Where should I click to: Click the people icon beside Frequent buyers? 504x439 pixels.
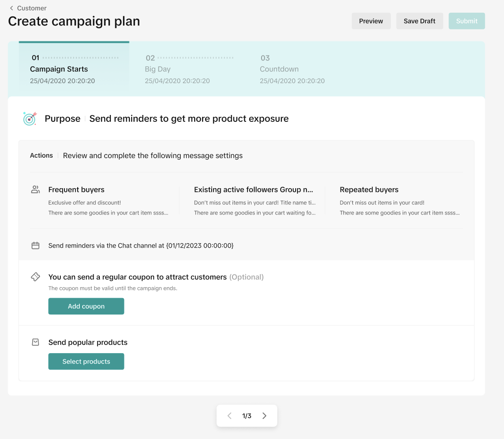coord(35,190)
